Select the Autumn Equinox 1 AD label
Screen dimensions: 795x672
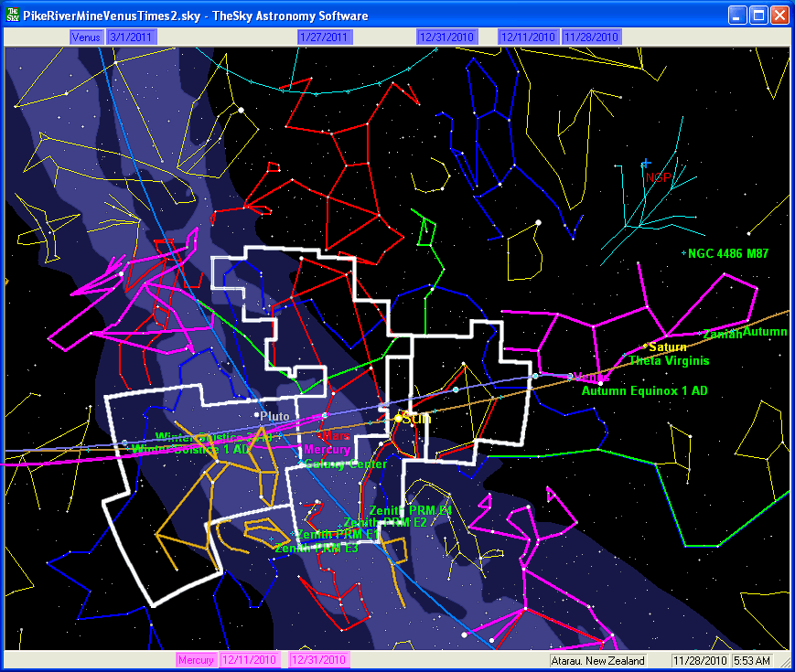tap(644, 390)
